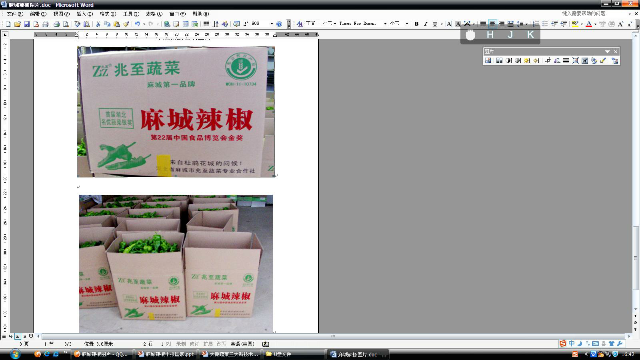Toggle center alignment button
This screenshot has width=640, height=360.
click(493, 24)
